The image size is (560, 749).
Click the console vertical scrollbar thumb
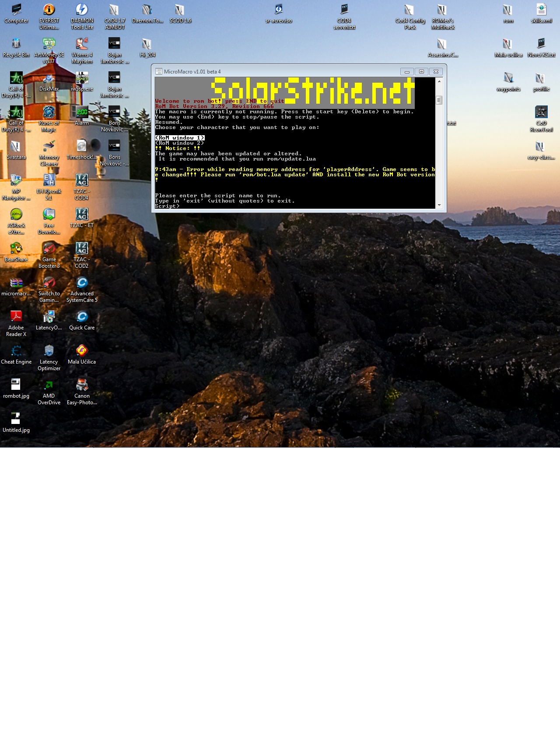(x=439, y=100)
